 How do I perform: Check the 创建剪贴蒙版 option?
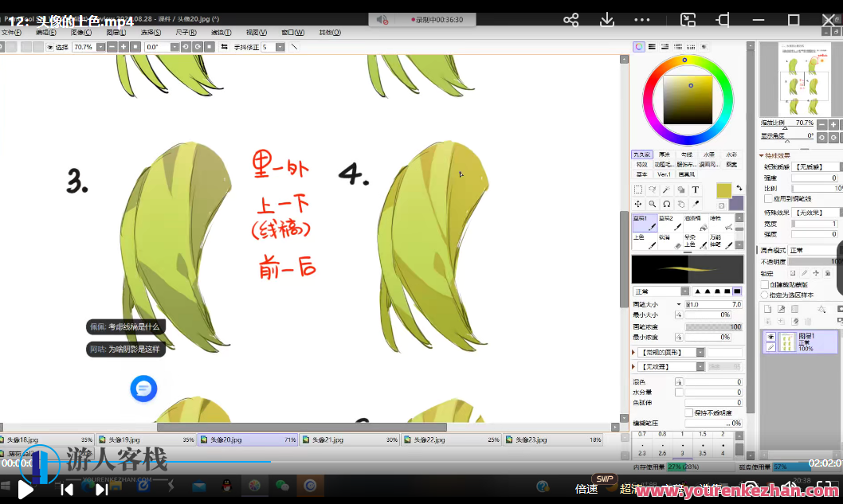pos(765,284)
